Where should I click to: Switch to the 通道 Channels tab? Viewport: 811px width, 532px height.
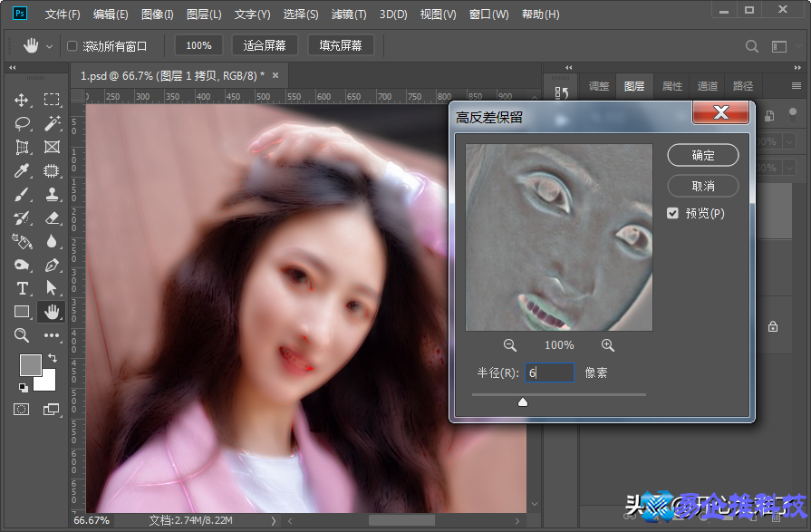707,85
